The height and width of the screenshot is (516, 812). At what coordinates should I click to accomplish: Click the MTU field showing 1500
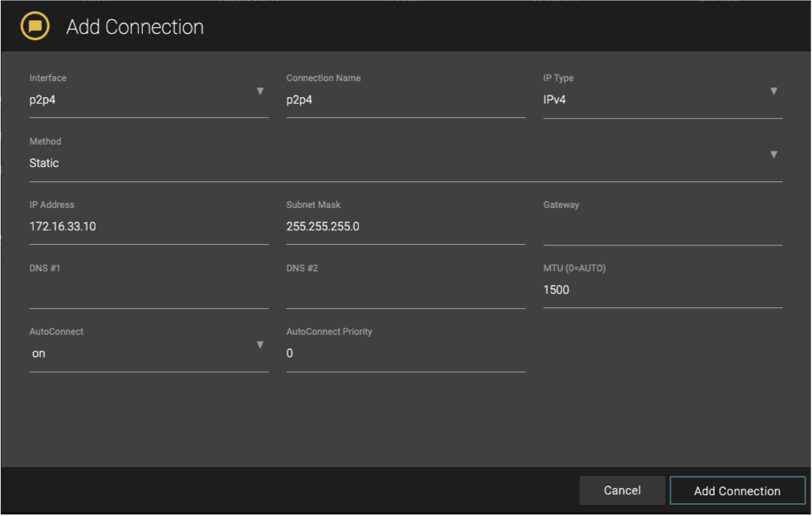pyautogui.click(x=663, y=290)
